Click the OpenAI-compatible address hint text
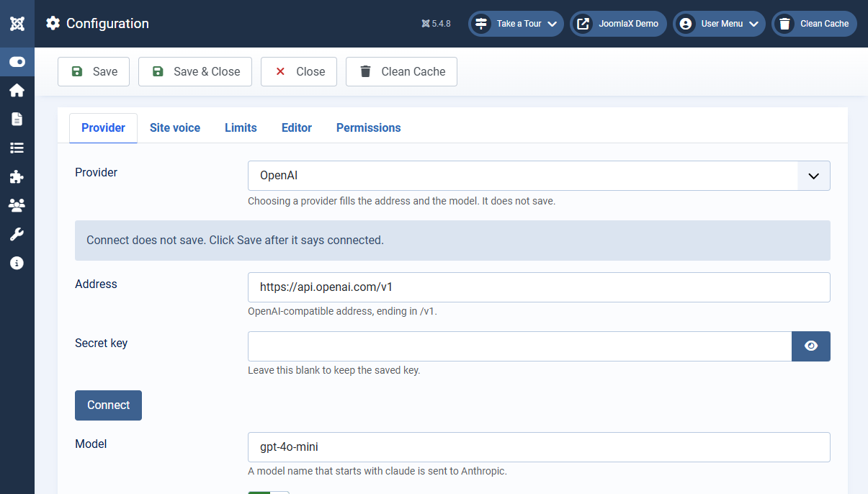 pos(342,311)
